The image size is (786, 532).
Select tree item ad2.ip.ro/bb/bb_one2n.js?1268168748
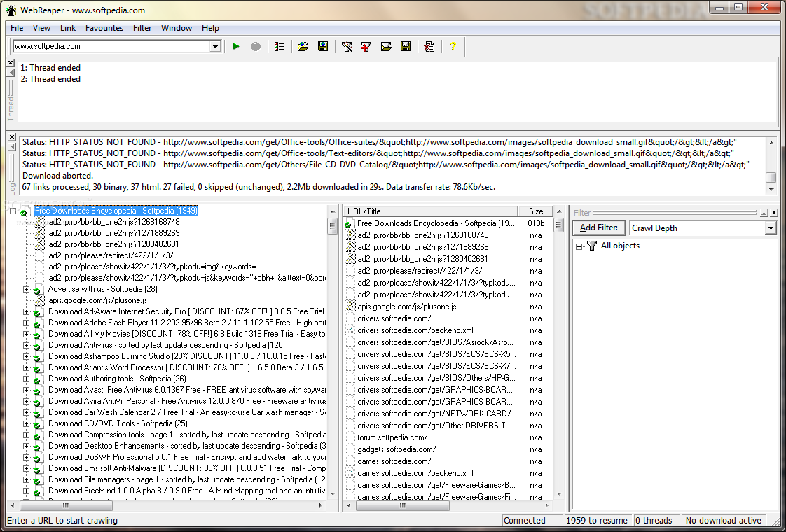(x=113, y=222)
